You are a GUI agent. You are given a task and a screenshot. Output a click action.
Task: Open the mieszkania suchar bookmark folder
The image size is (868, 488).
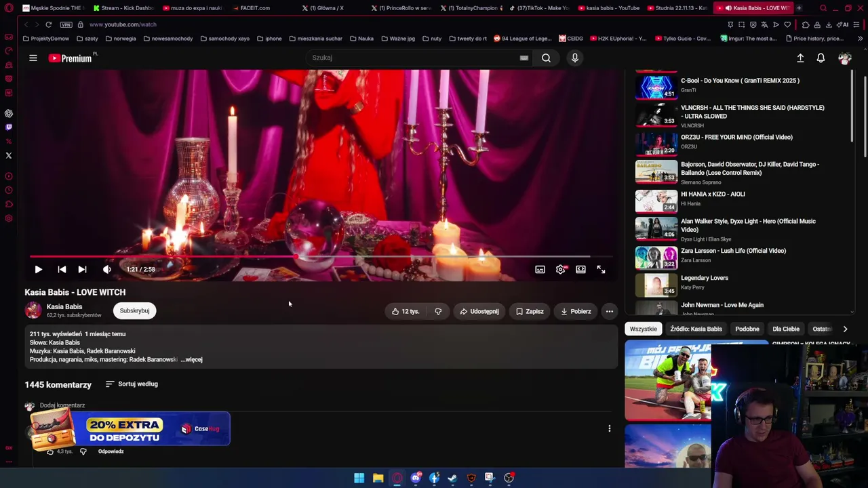(315, 39)
